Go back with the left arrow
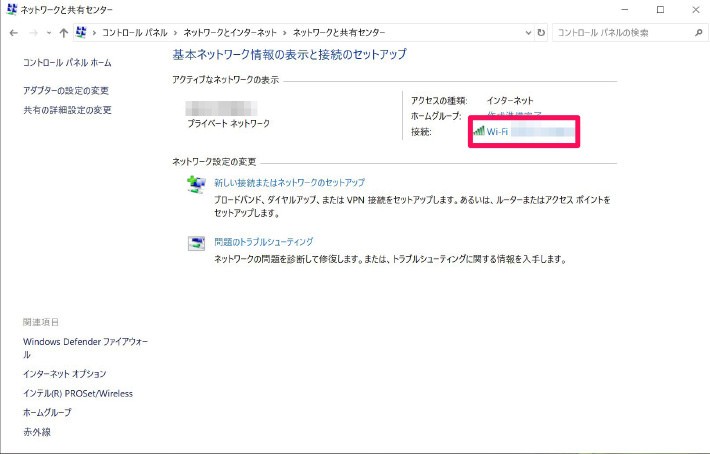 [x=14, y=33]
